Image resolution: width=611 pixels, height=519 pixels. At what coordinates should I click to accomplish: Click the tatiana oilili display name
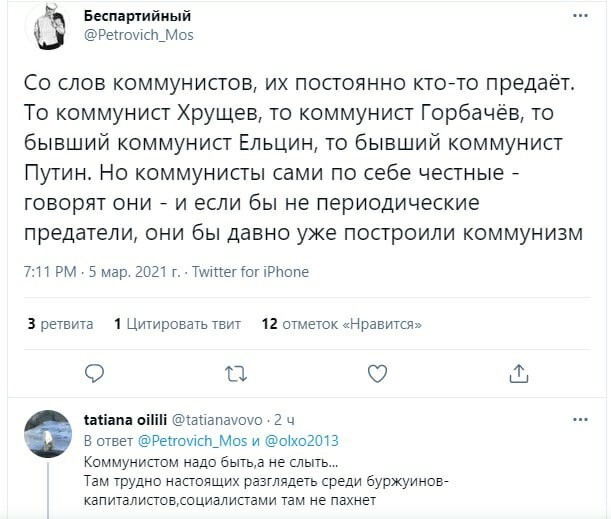coord(125,420)
